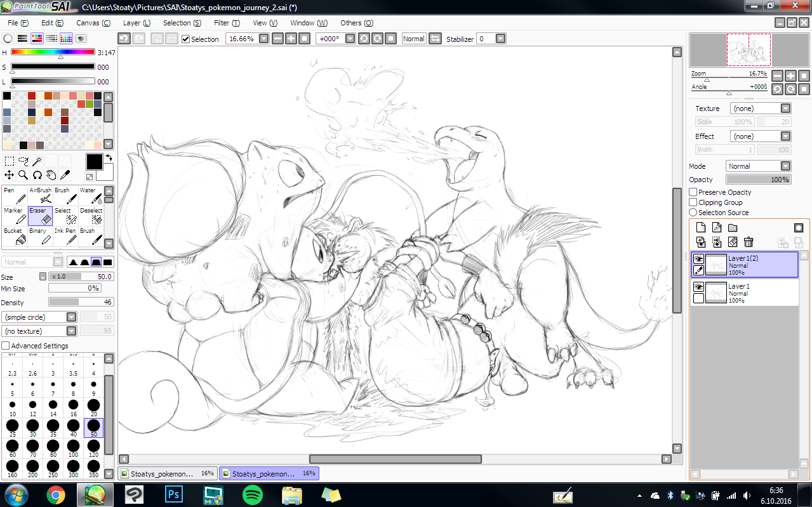The width and height of the screenshot is (812, 507).
Task: Flip canvas view horizontally
Action: (x=436, y=39)
